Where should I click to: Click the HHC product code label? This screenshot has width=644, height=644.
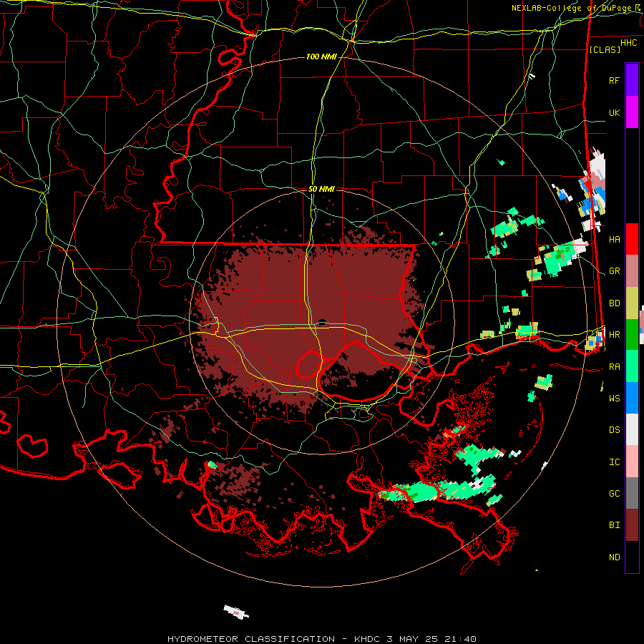point(629,43)
